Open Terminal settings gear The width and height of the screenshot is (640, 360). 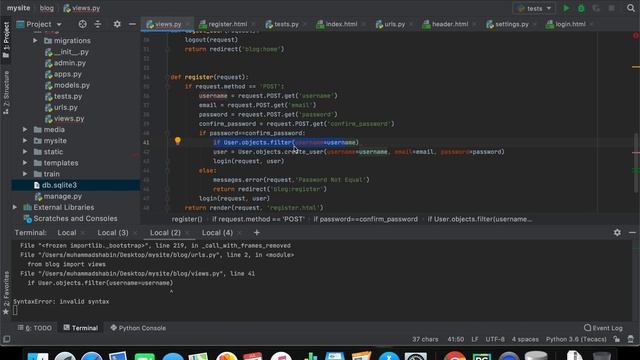[x=617, y=232]
